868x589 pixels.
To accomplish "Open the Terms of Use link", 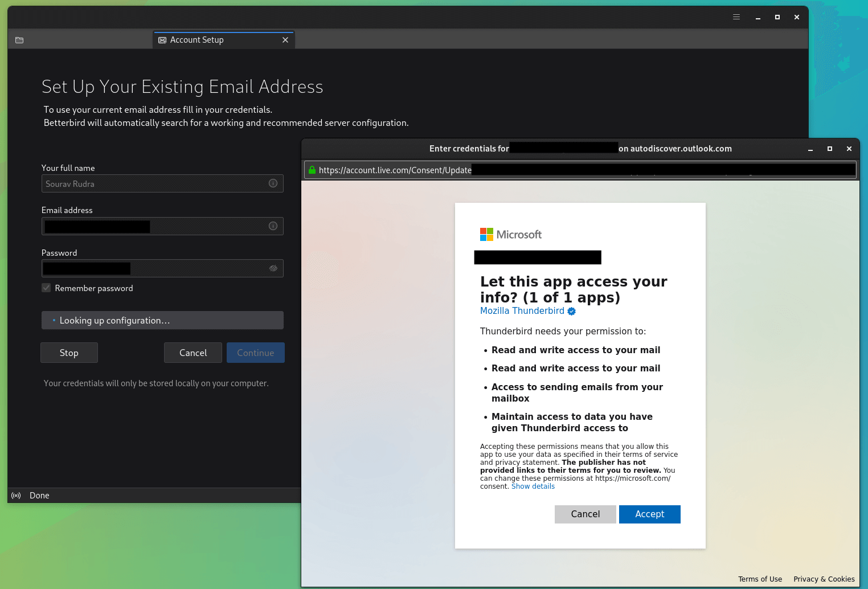I will 760,579.
